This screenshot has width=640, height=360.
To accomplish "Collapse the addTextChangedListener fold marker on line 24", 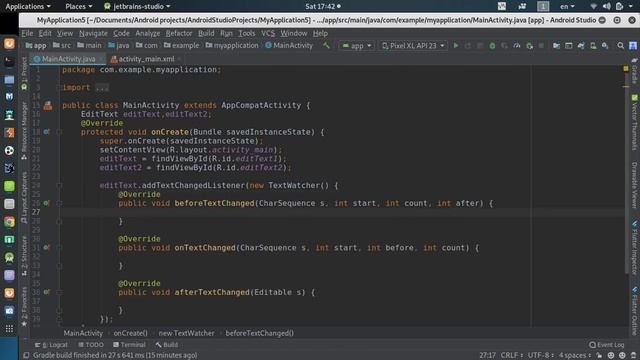I will click(x=59, y=185).
